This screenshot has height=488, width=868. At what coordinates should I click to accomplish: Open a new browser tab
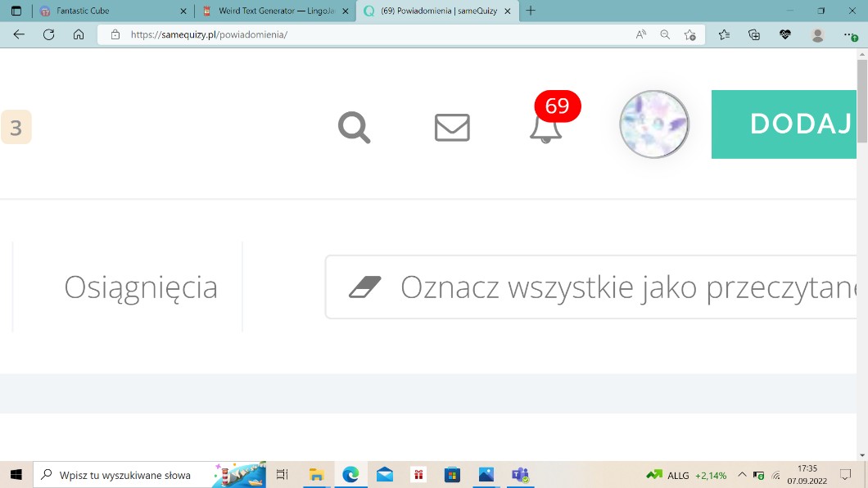[531, 11]
